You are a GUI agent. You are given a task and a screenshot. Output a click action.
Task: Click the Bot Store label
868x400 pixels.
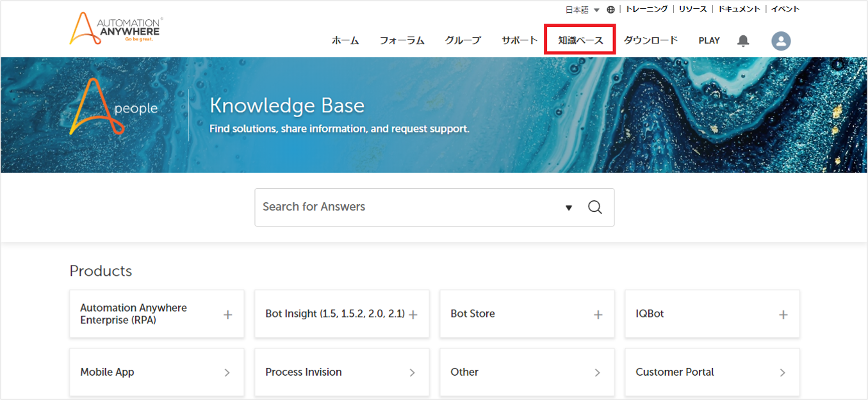(x=473, y=314)
